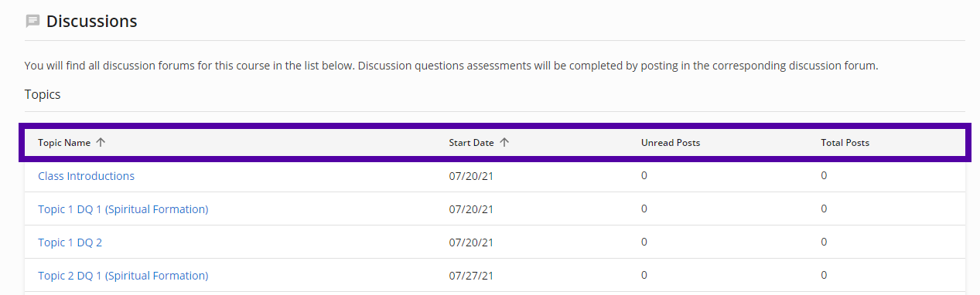
Task: Click the Discussions speech bubble icon
Action: pos(32,22)
